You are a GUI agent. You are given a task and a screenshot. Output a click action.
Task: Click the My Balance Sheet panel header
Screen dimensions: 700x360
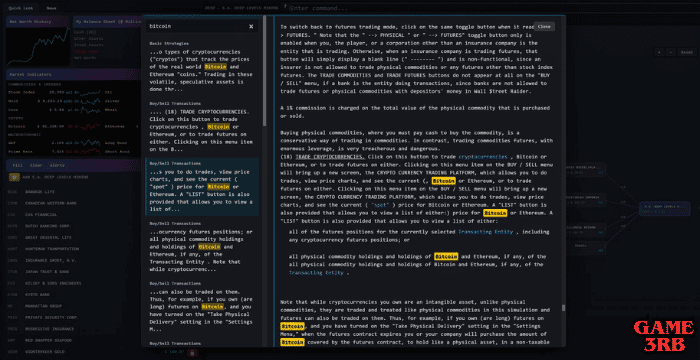pos(107,21)
